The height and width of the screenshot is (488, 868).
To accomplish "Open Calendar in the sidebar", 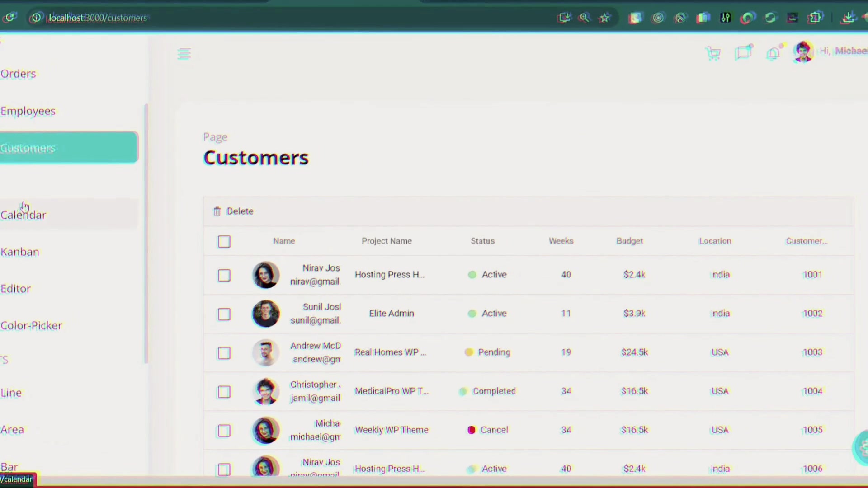I will 69,215.
